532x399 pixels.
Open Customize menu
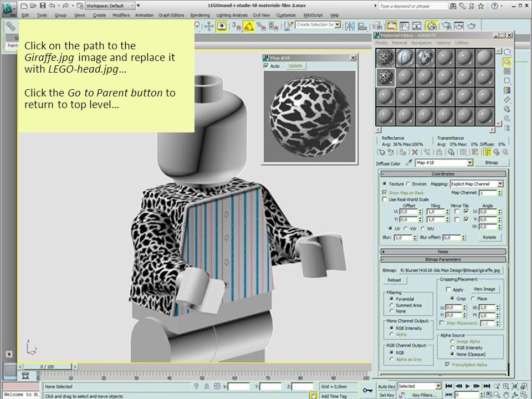(x=286, y=16)
